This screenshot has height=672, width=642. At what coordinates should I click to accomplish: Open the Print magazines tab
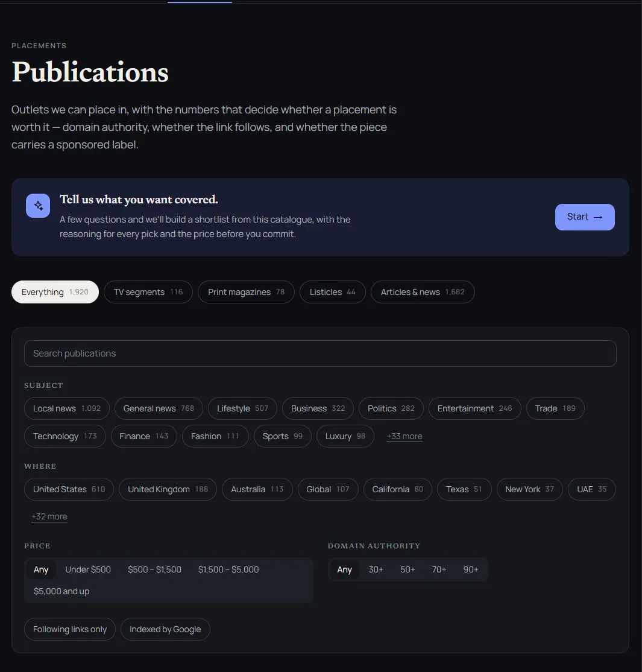[x=247, y=292]
